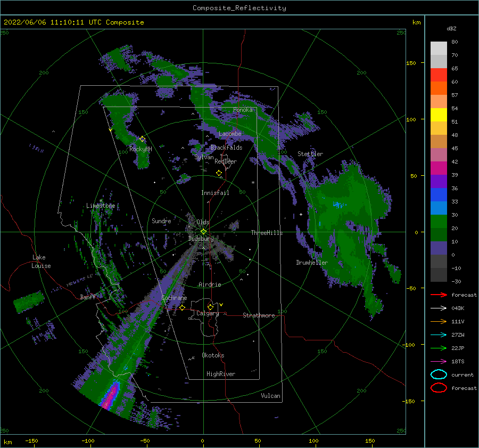
Task: Click the Sylvan label
Action: pyautogui.click(x=204, y=157)
